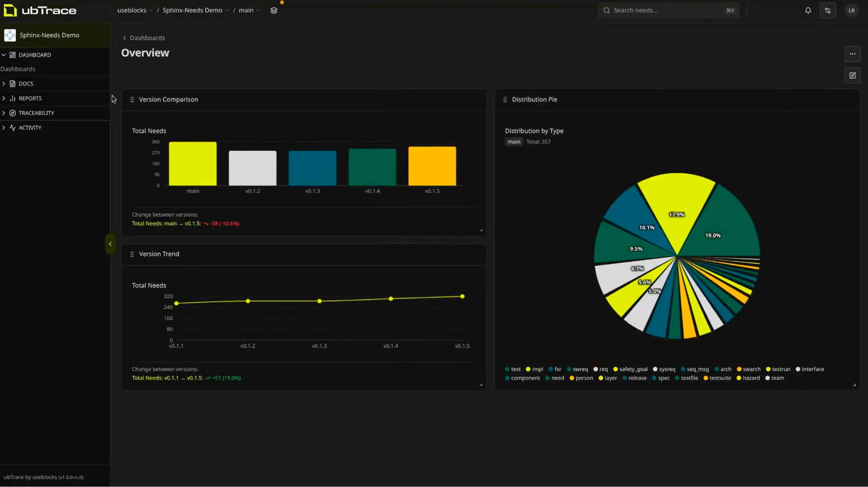Open the LR user avatar menu
868x487 pixels.
(851, 10)
